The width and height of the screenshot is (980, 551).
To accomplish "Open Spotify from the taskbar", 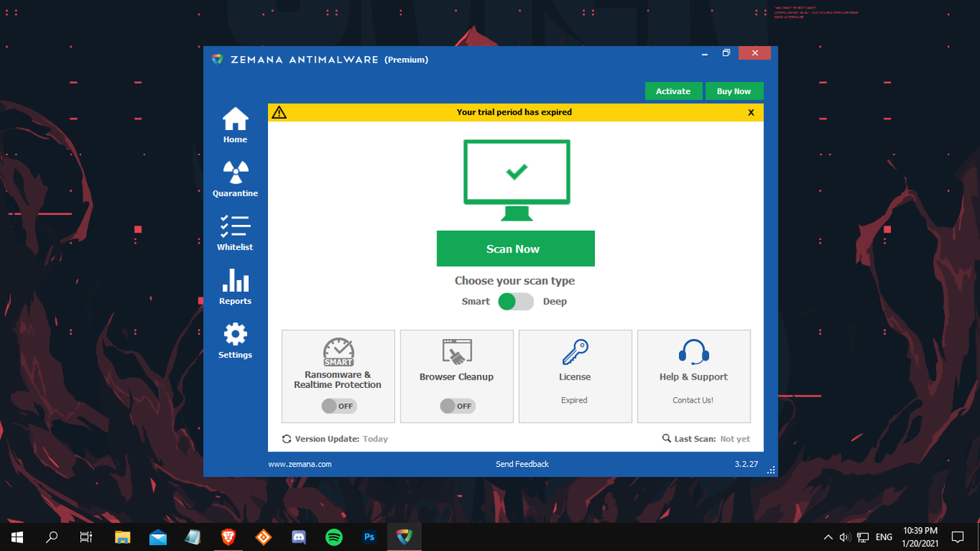I will coord(334,537).
